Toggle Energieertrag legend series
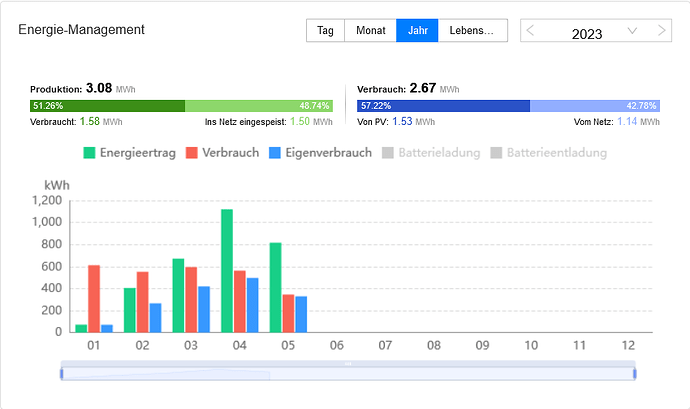Viewport: 690px width, 409px height. 129,153
